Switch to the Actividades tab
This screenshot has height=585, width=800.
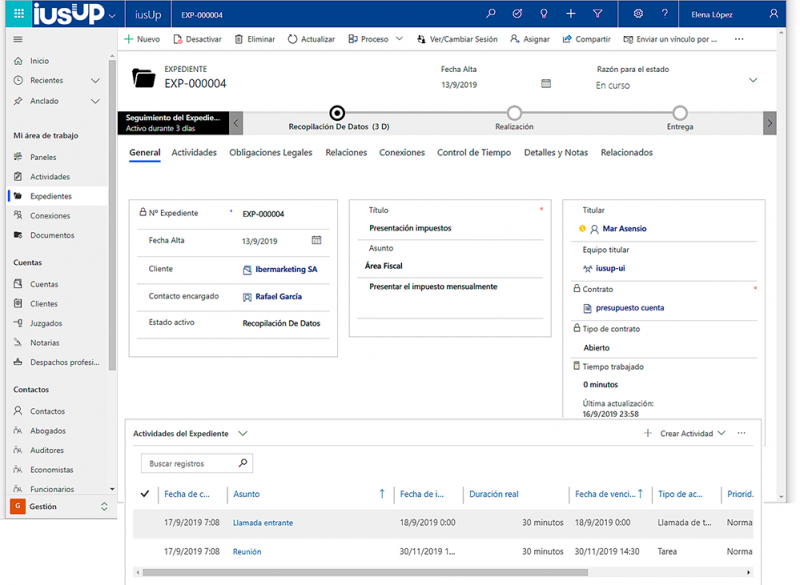click(x=194, y=152)
